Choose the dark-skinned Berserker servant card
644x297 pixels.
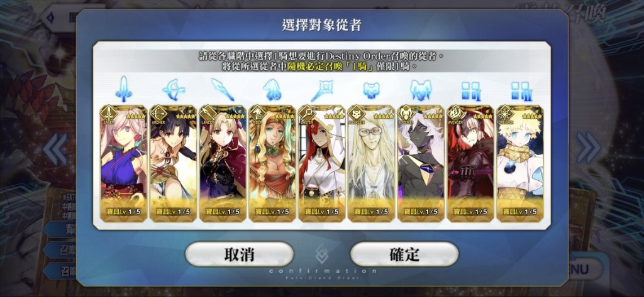(421, 164)
